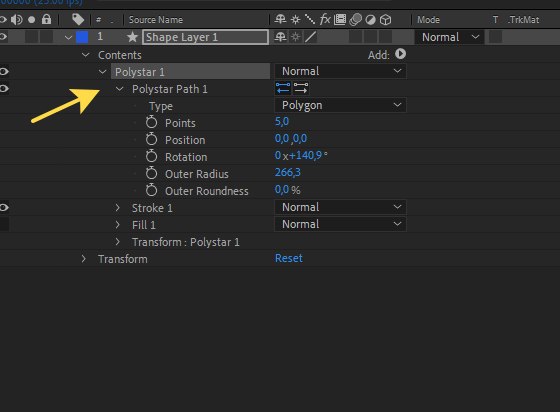Click the adjustment layer column header icon
The width and height of the screenshot is (560, 412).
point(371,20)
